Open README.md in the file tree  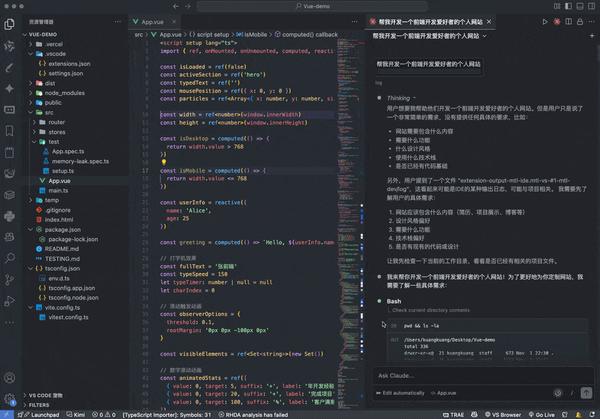click(62, 249)
